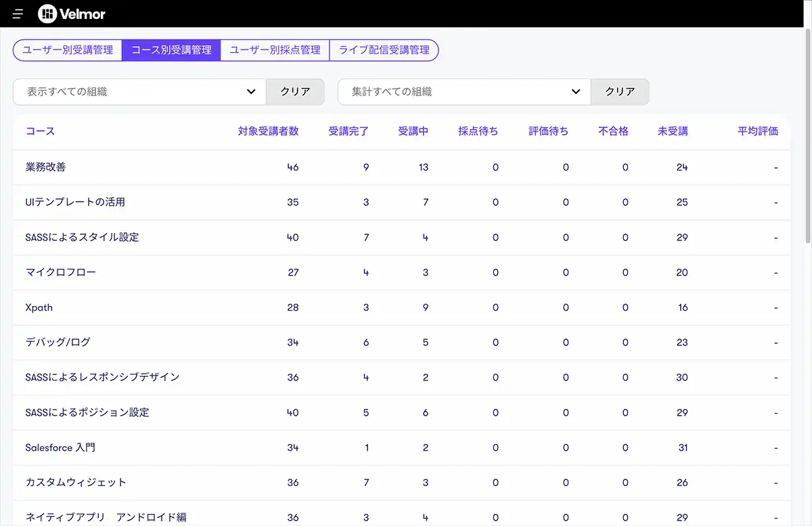Open the hamburger navigation menu

(x=18, y=14)
